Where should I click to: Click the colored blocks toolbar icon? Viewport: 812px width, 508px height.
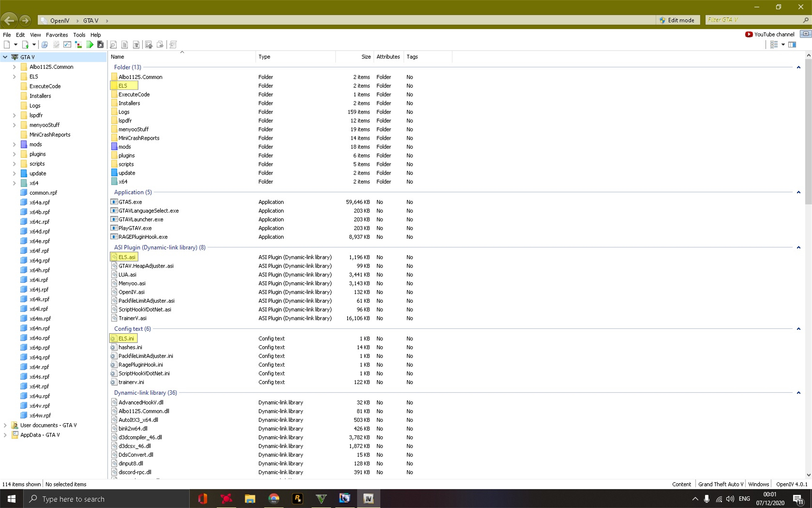point(78,44)
